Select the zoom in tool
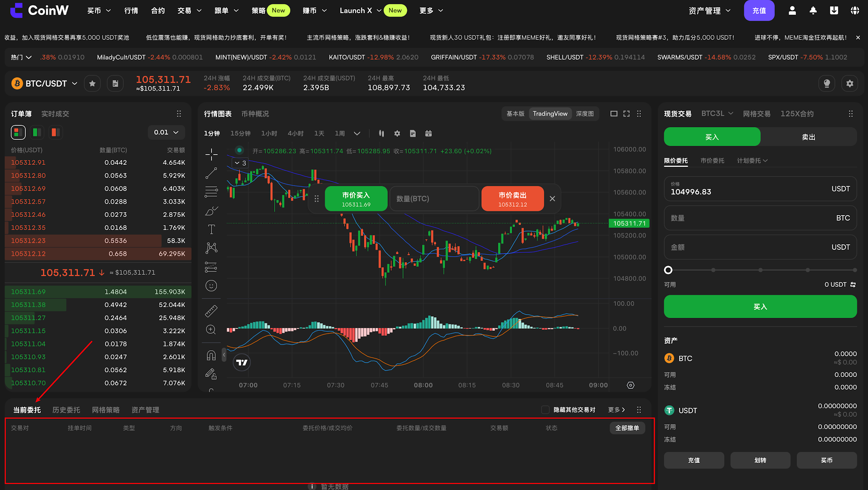The image size is (868, 490). (211, 329)
